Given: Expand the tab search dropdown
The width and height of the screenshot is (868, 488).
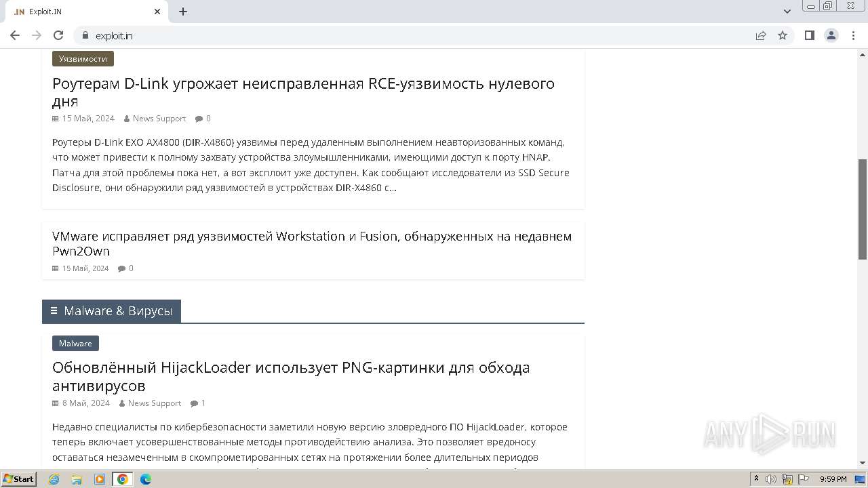Looking at the screenshot, I should [787, 12].
